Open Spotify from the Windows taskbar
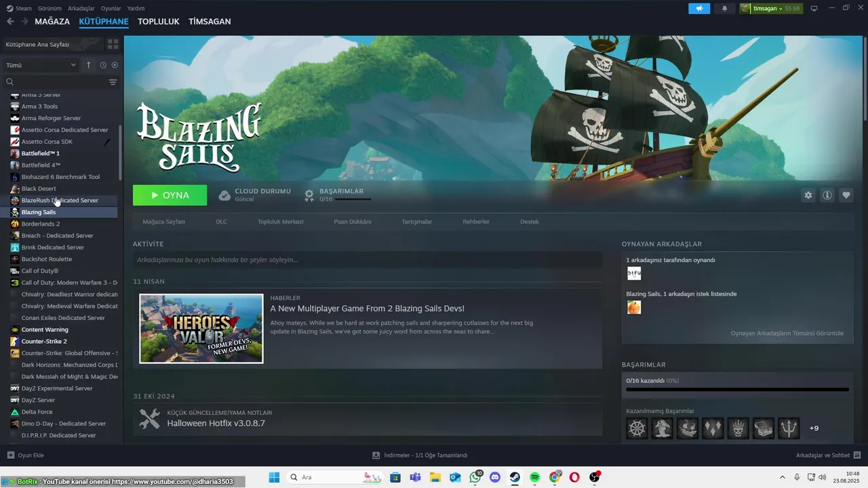 pos(534,478)
